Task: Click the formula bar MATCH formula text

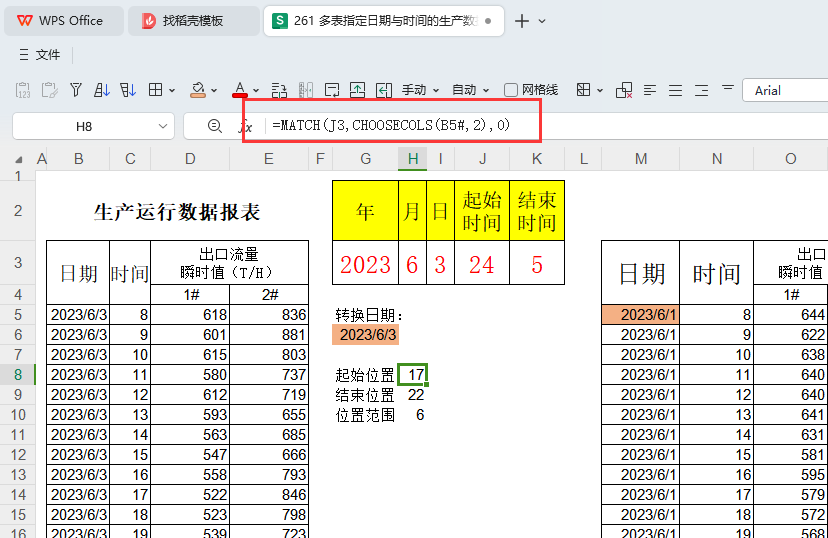Action: (x=391, y=125)
